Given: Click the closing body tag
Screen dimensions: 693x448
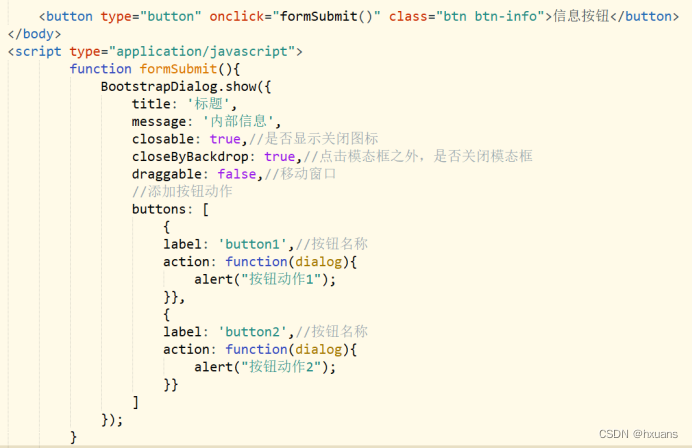Looking at the screenshot, I should (x=34, y=34).
